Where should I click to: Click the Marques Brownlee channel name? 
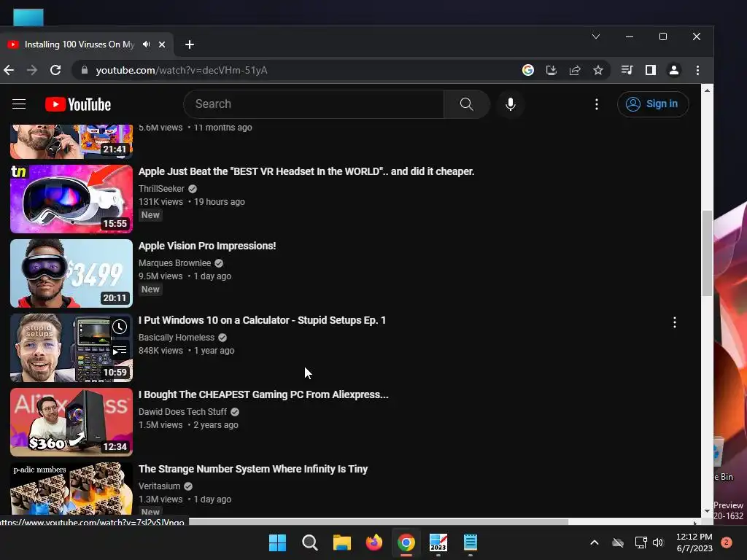[174, 262]
